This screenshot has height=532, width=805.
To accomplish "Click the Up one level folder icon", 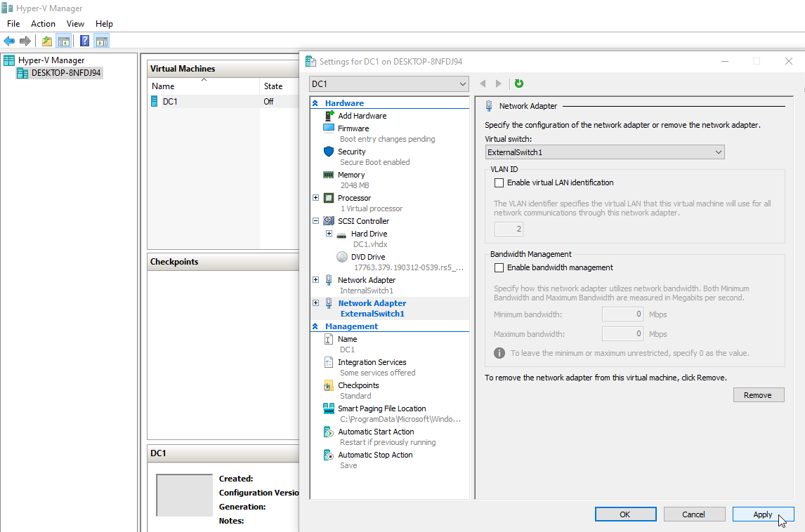I will 47,41.
